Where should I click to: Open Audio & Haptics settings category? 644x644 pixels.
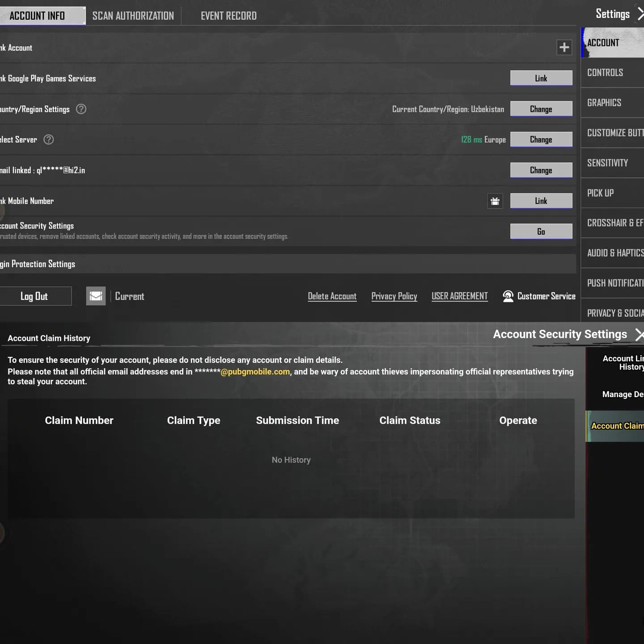pos(612,253)
